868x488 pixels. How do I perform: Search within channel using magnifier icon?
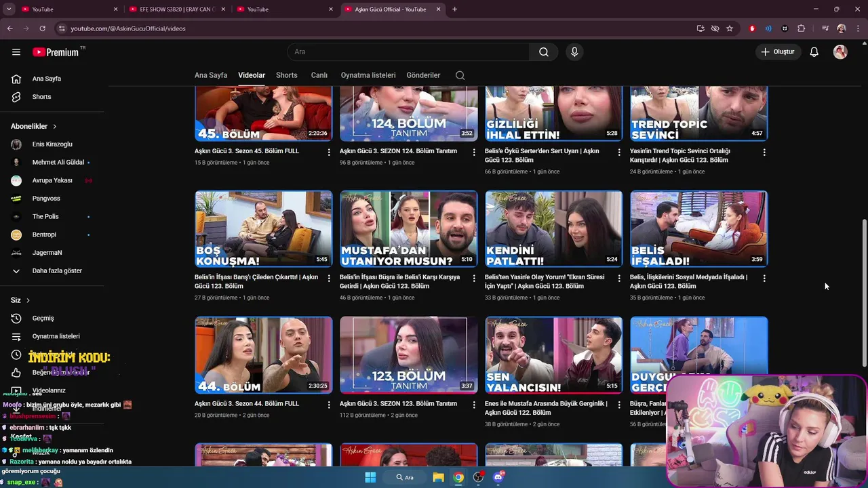(460, 75)
